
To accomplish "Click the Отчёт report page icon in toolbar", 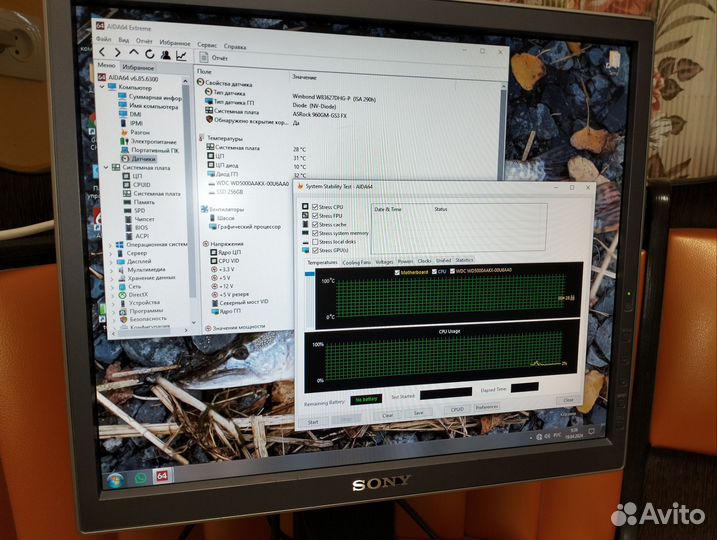I will point(203,57).
